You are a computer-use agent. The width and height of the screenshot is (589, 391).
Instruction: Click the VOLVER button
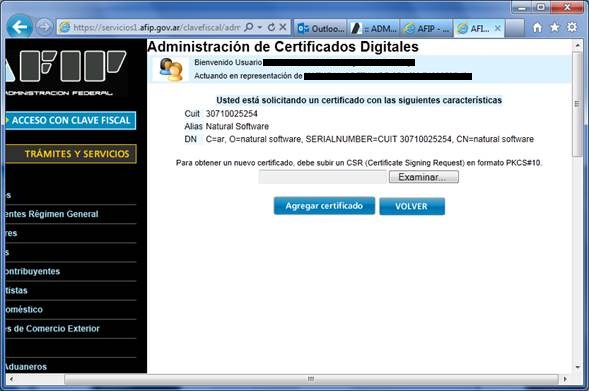click(x=412, y=207)
